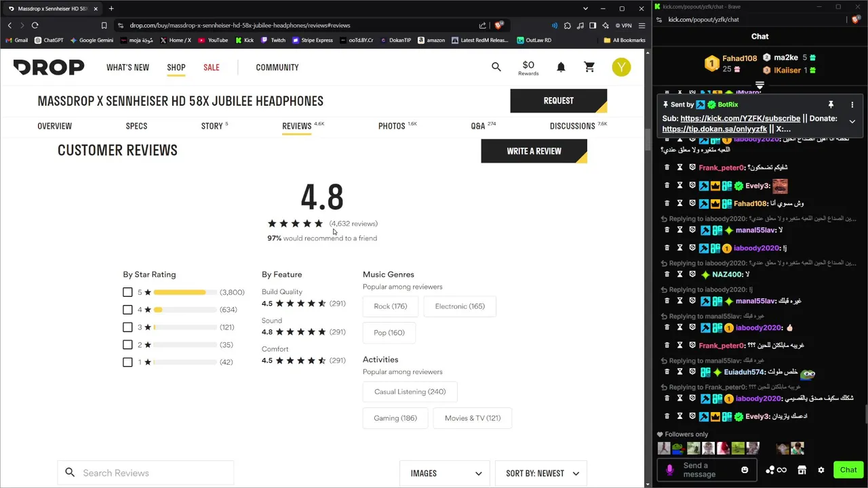Image resolution: width=868 pixels, height=488 pixels.
Task: Click the share icon in address bar
Action: (482, 25)
